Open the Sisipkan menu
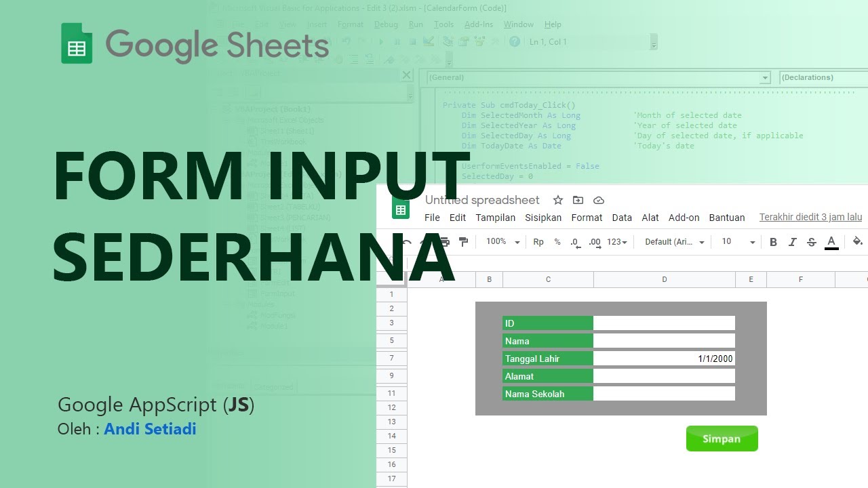The image size is (868, 488). [543, 218]
